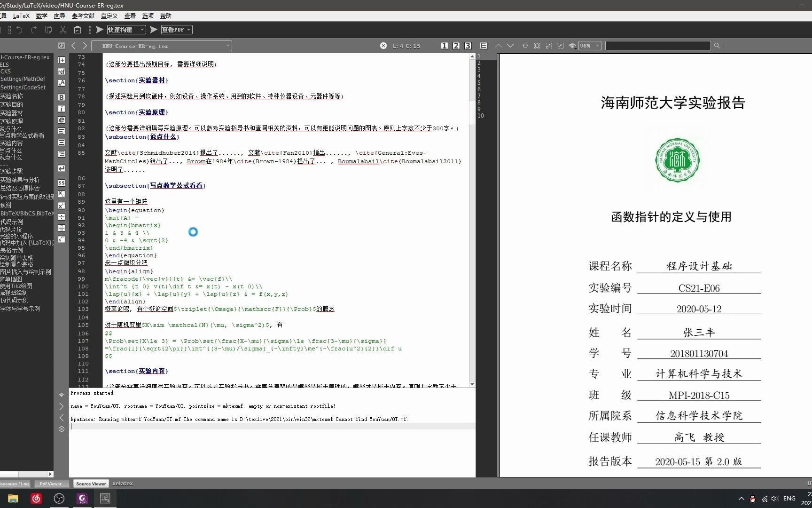This screenshot has height=508, width=812.
Task: Open File Explorer from taskbar
Action: (13, 499)
